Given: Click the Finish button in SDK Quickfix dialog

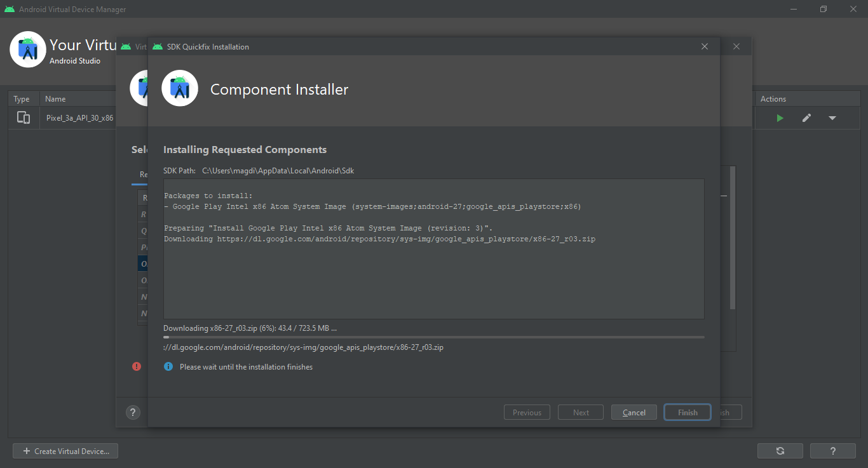Looking at the screenshot, I should [688, 412].
